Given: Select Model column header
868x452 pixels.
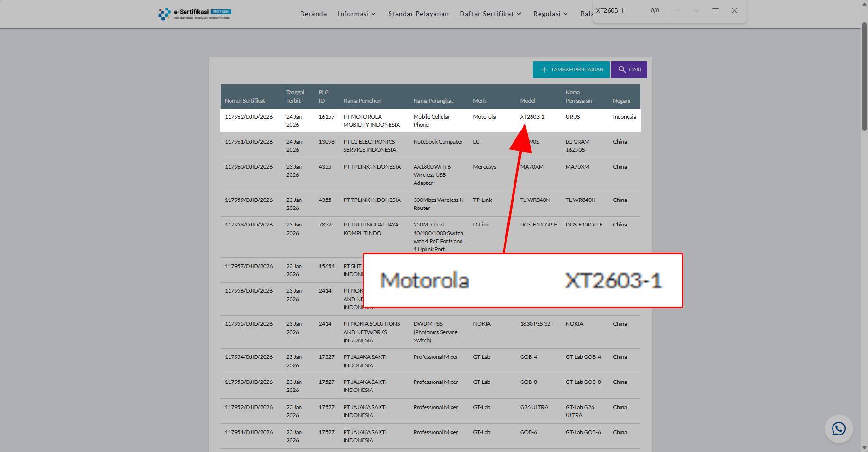Looking at the screenshot, I should pos(528,101).
